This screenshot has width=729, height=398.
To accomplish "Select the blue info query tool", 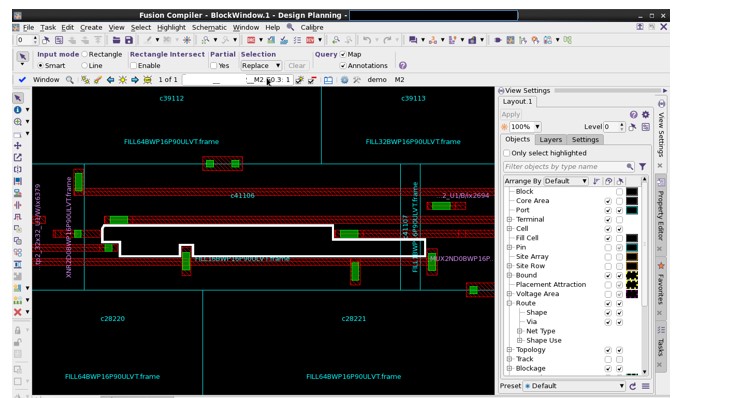I will pyautogui.click(x=18, y=110).
